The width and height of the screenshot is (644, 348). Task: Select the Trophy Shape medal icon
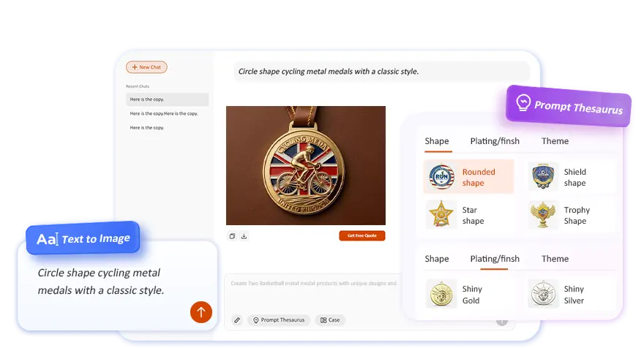(x=544, y=215)
